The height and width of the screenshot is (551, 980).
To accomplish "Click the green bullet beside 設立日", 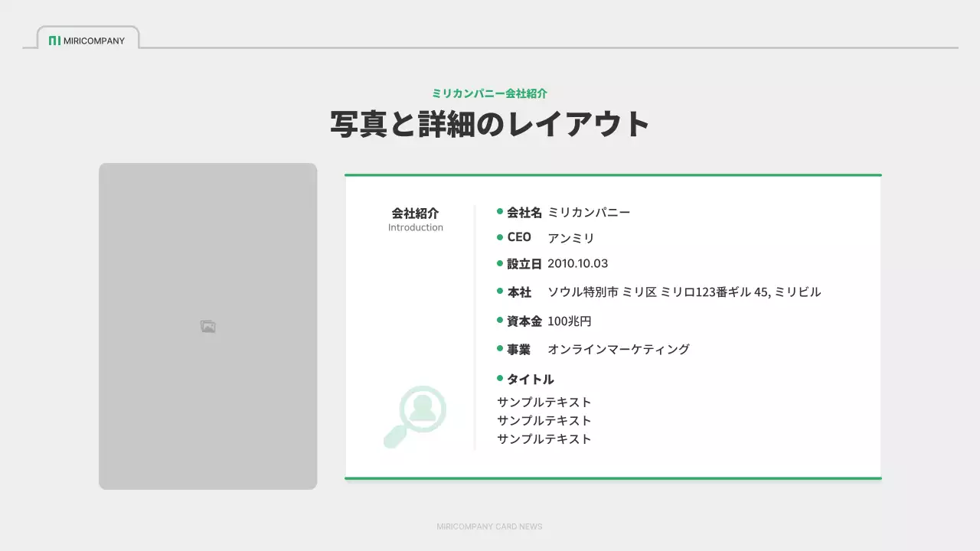I will (499, 262).
